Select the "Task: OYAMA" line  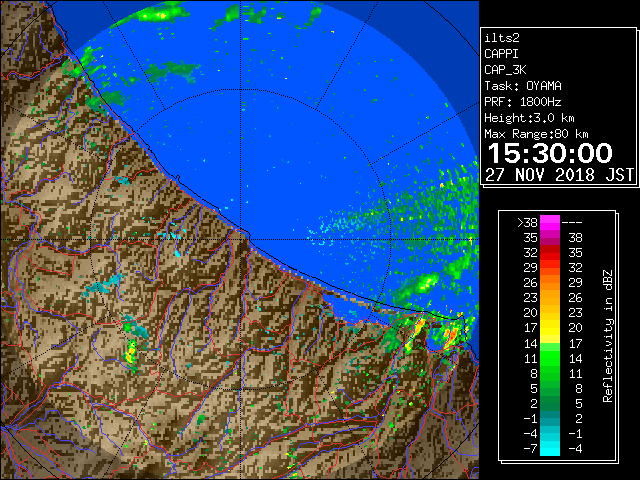click(523, 86)
